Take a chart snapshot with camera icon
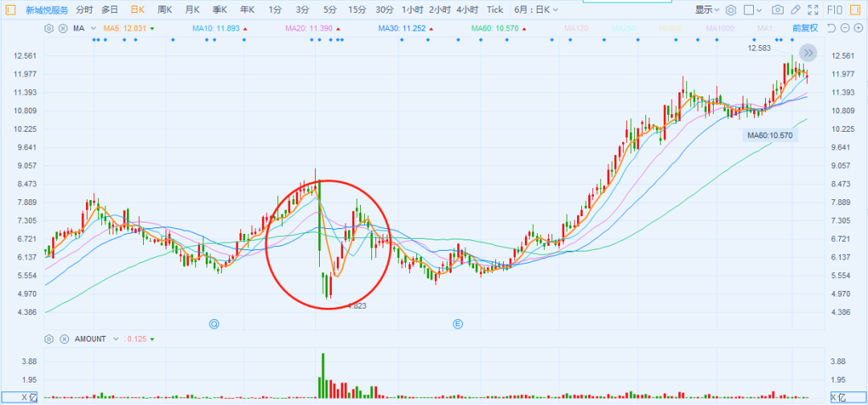868x405 pixels. [x=778, y=10]
